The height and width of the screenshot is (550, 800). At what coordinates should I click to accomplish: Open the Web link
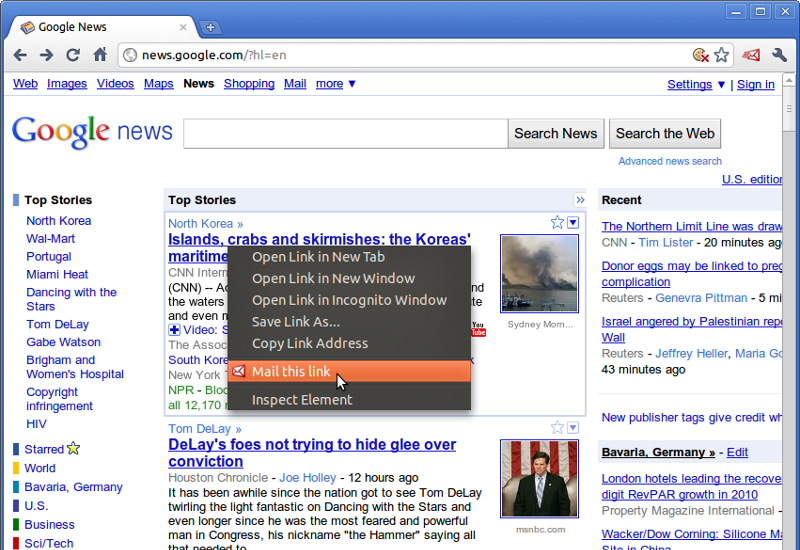point(26,84)
